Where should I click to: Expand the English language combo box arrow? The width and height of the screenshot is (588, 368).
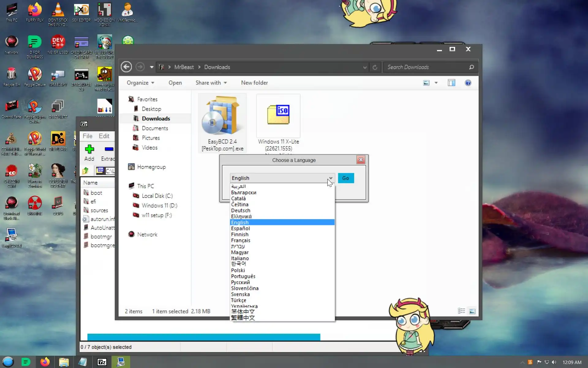coord(330,178)
